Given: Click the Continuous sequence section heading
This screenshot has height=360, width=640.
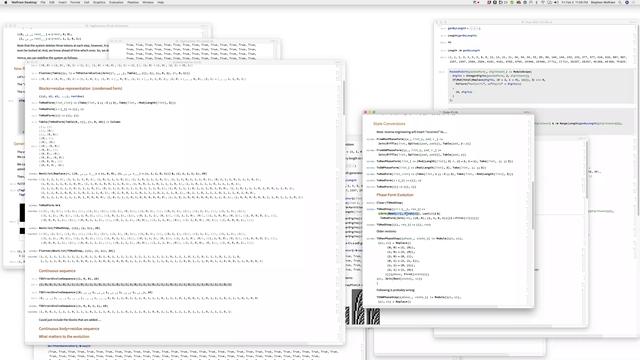Looking at the screenshot, I should coord(57,271).
